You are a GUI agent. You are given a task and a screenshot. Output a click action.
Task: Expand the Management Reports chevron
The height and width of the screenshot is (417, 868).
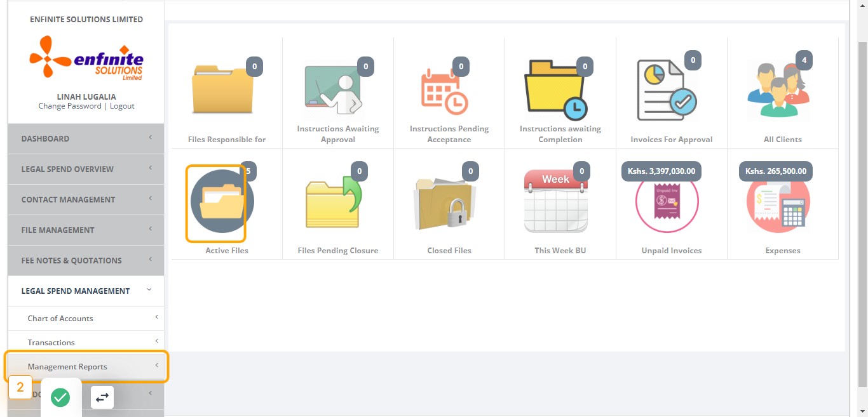click(156, 366)
